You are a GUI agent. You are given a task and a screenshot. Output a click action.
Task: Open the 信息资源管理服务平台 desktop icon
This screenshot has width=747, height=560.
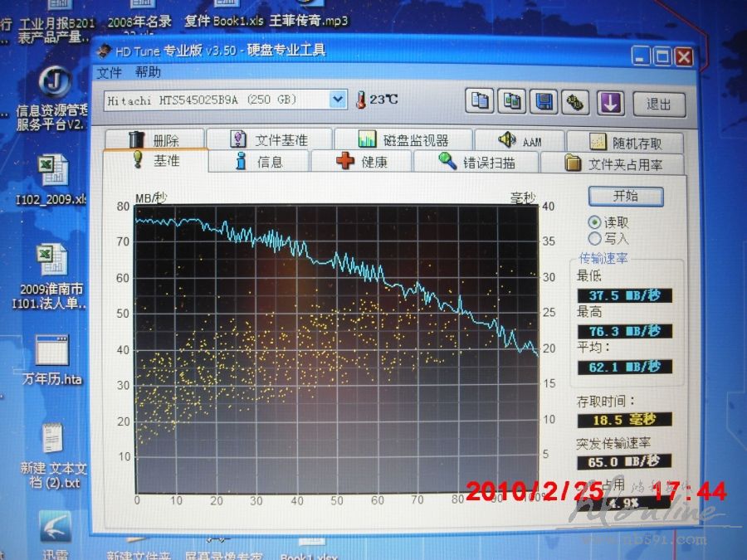click(x=55, y=83)
